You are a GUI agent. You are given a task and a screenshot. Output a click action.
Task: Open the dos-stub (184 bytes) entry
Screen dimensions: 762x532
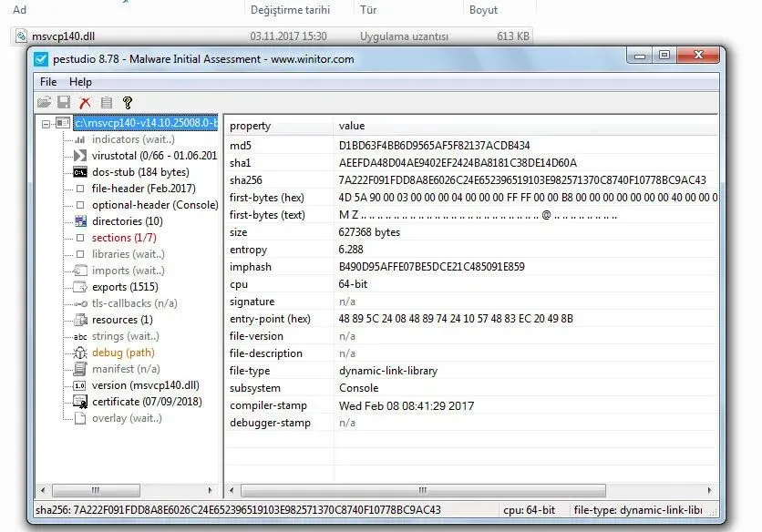coord(140,172)
